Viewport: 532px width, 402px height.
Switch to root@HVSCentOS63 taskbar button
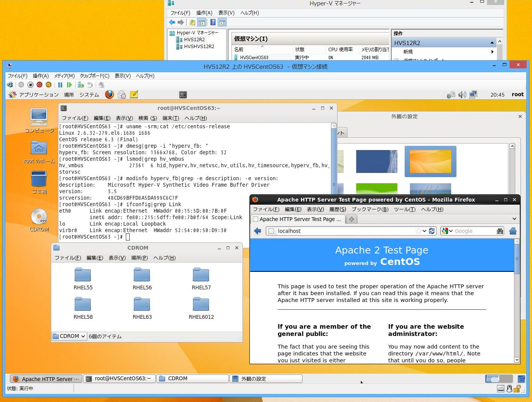[119, 379]
